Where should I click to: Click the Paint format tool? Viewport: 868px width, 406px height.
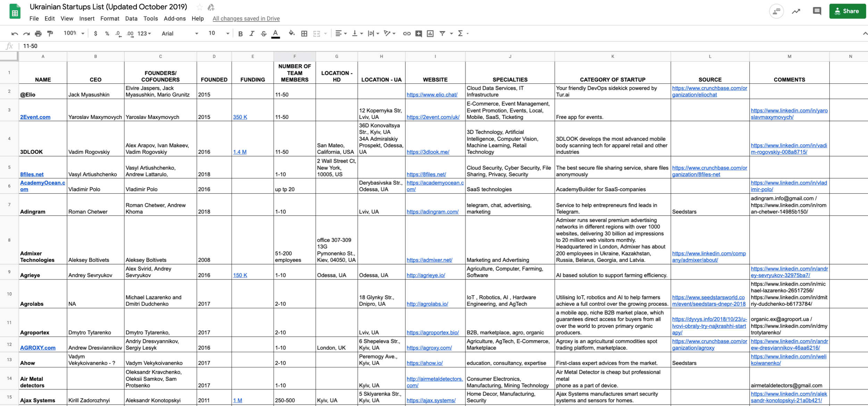tap(50, 33)
